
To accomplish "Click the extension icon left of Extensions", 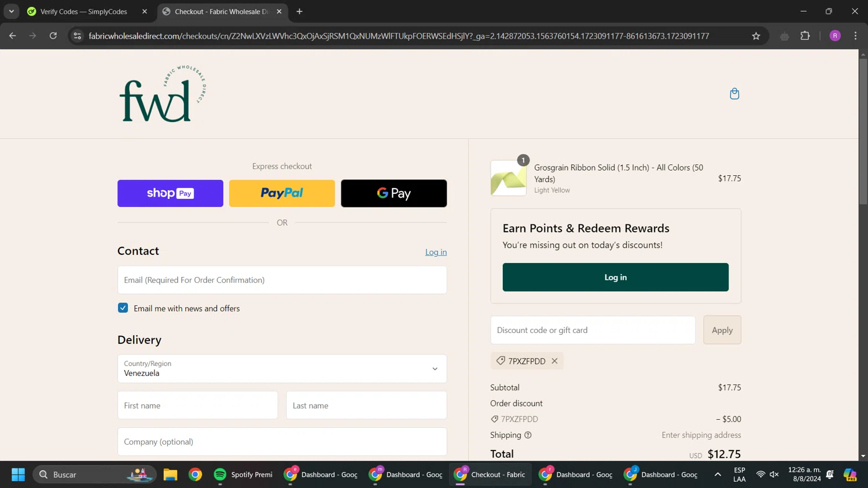I will tap(785, 36).
